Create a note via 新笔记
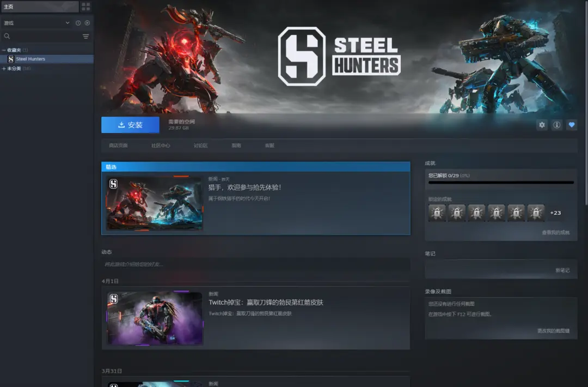This screenshot has width=588, height=387. click(x=562, y=270)
